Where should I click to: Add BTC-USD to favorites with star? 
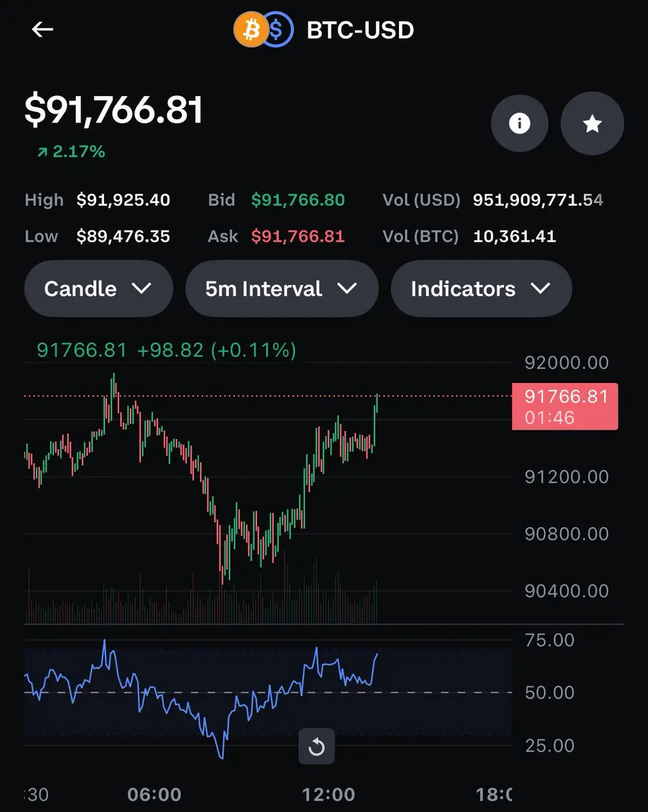pos(593,123)
